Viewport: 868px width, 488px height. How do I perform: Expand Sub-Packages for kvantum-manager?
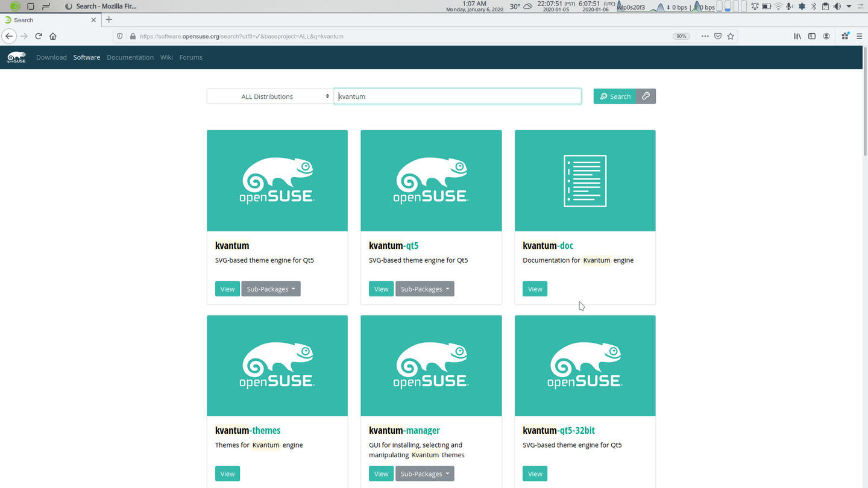pyautogui.click(x=425, y=474)
